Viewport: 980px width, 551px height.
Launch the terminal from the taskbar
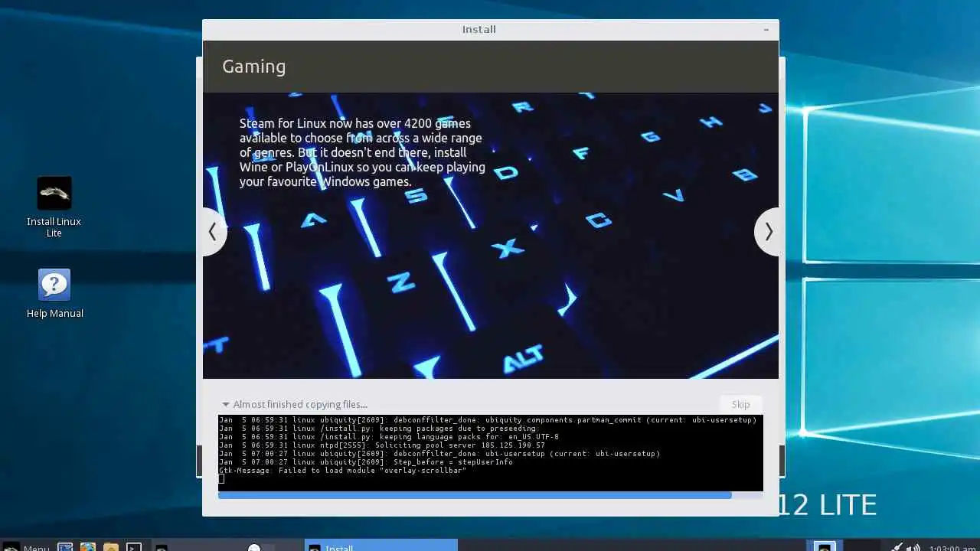134,546
